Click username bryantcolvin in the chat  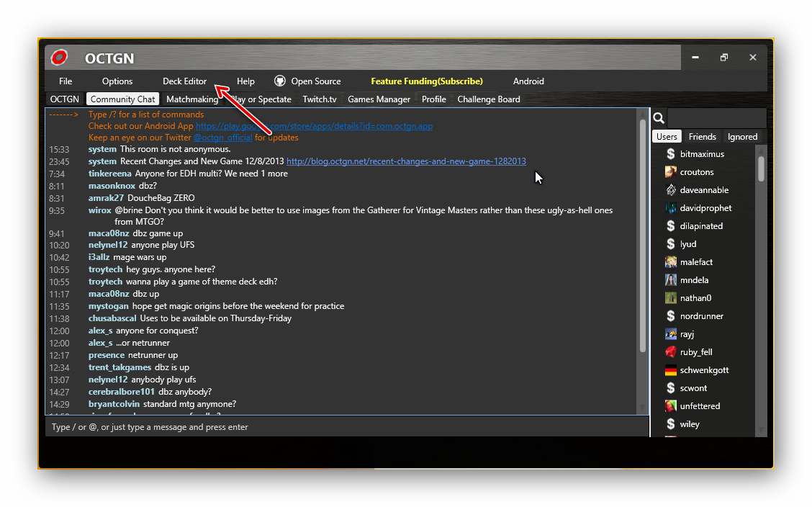pyautogui.click(x=114, y=404)
